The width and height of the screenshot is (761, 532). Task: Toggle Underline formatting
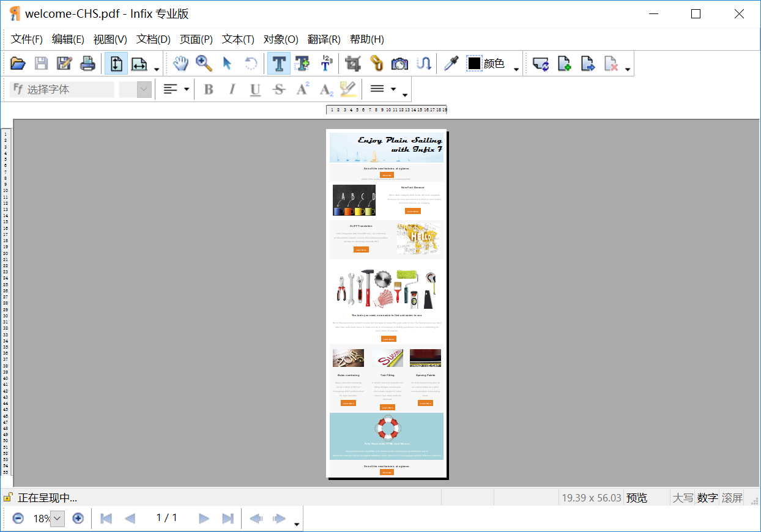[255, 89]
